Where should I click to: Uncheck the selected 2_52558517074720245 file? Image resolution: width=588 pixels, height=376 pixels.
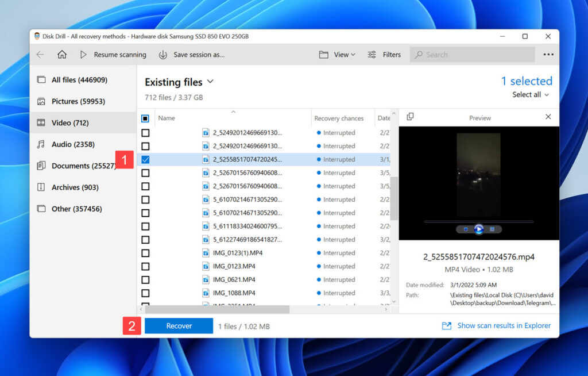click(x=145, y=159)
